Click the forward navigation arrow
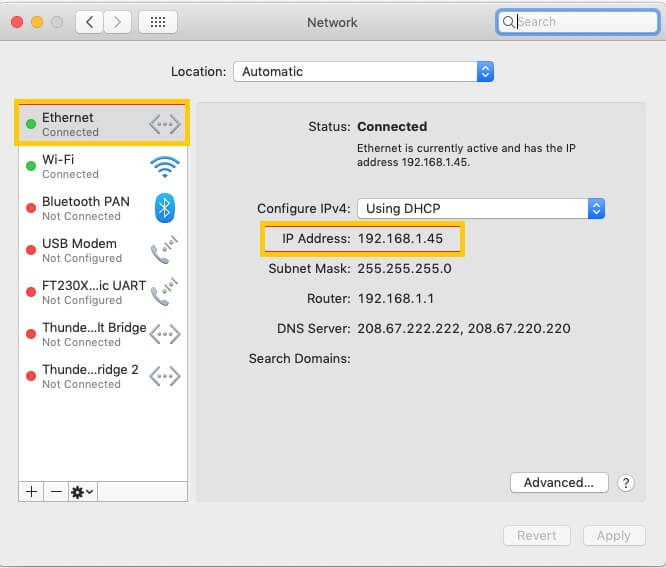666x568 pixels. click(x=117, y=22)
